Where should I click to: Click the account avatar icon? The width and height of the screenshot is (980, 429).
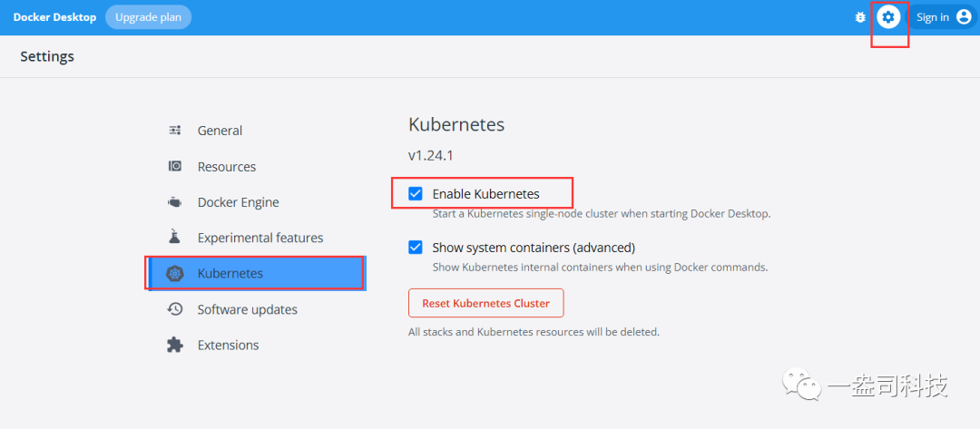point(964,17)
